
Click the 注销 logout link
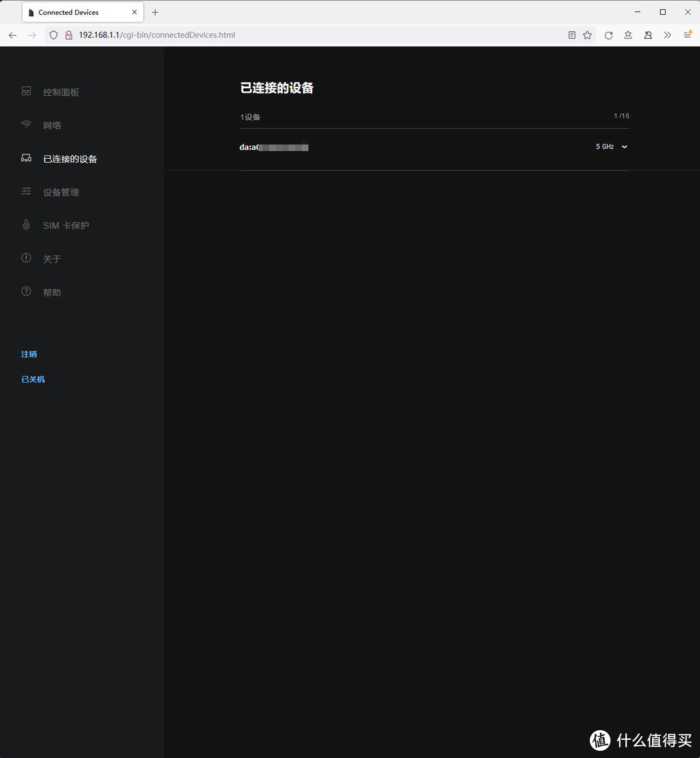(29, 354)
